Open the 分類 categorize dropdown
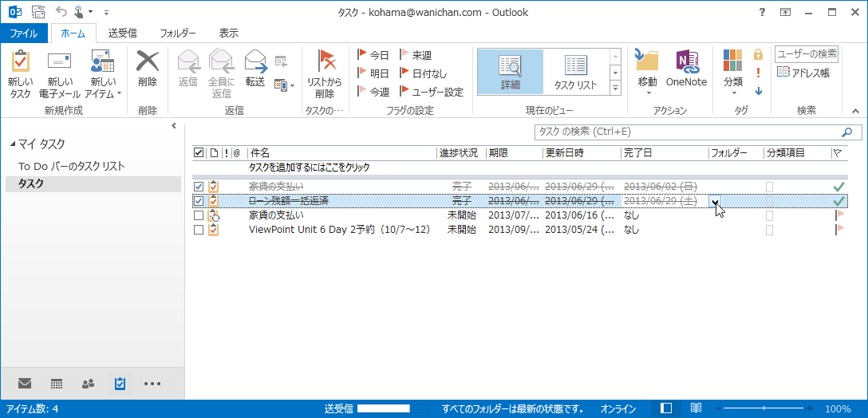The image size is (868, 418). pyautogui.click(x=733, y=72)
